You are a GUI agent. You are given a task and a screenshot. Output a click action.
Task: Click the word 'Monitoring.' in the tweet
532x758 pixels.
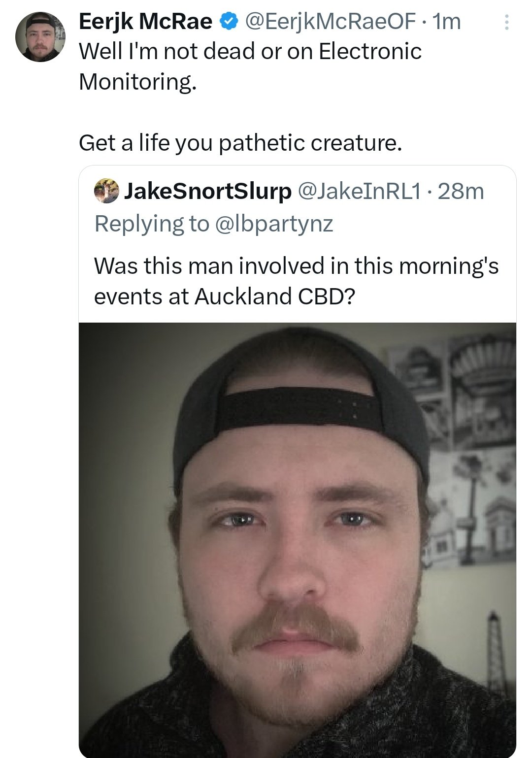[137, 82]
